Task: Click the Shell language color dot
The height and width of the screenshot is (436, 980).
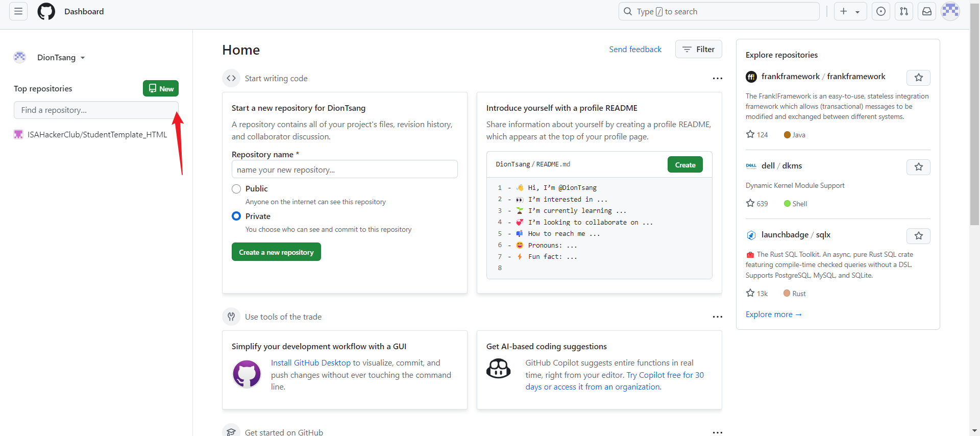Action: 787,204
